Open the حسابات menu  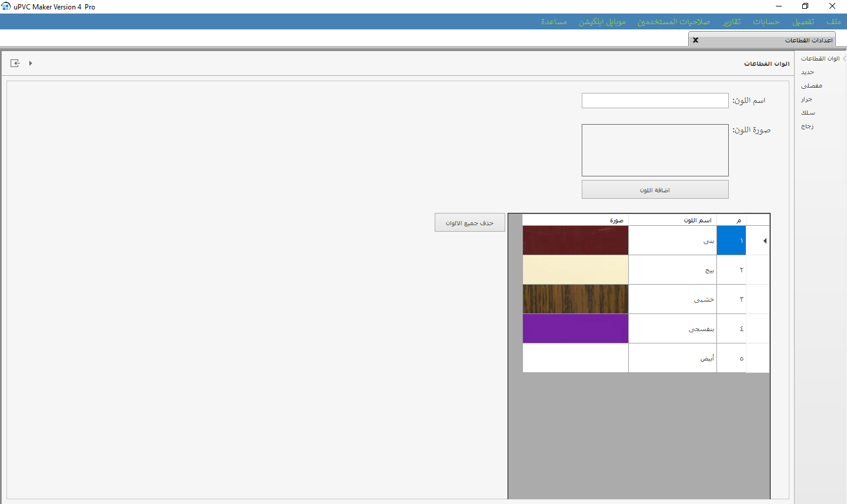766,22
